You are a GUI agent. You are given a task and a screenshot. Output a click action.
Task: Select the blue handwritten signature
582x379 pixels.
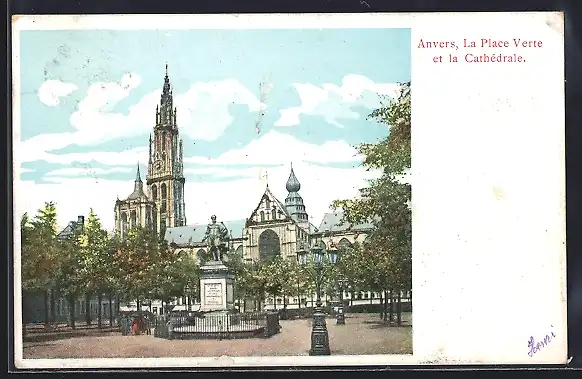click(x=541, y=341)
